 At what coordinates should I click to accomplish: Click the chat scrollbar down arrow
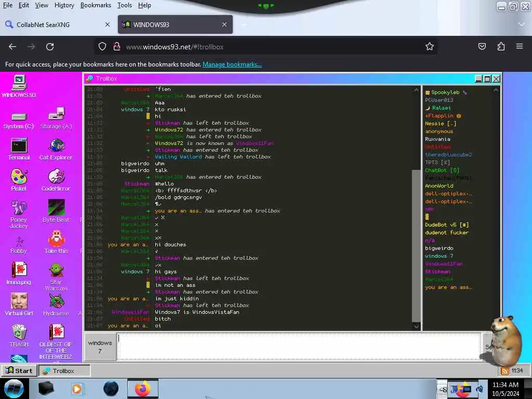click(x=416, y=326)
